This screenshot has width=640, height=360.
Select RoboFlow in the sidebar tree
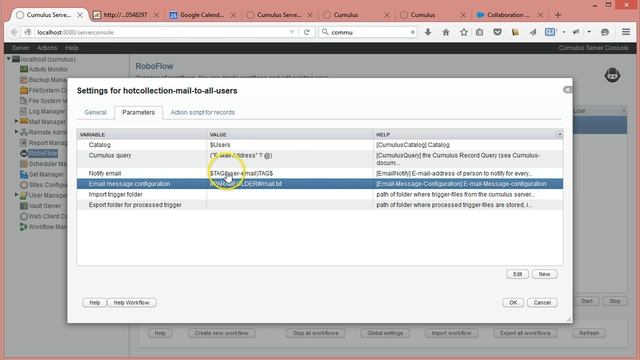tap(39, 153)
